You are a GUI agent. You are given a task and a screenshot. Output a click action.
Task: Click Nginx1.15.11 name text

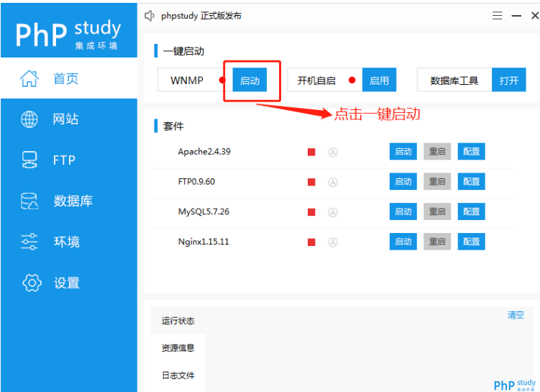[x=203, y=242]
